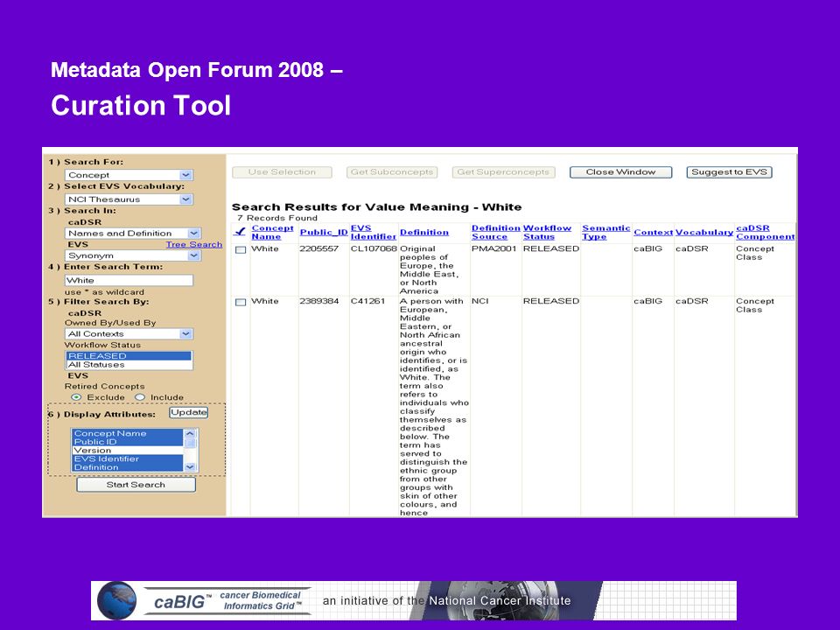Open the EVS Synonym dropdown
840x630 pixels.
pos(132,255)
